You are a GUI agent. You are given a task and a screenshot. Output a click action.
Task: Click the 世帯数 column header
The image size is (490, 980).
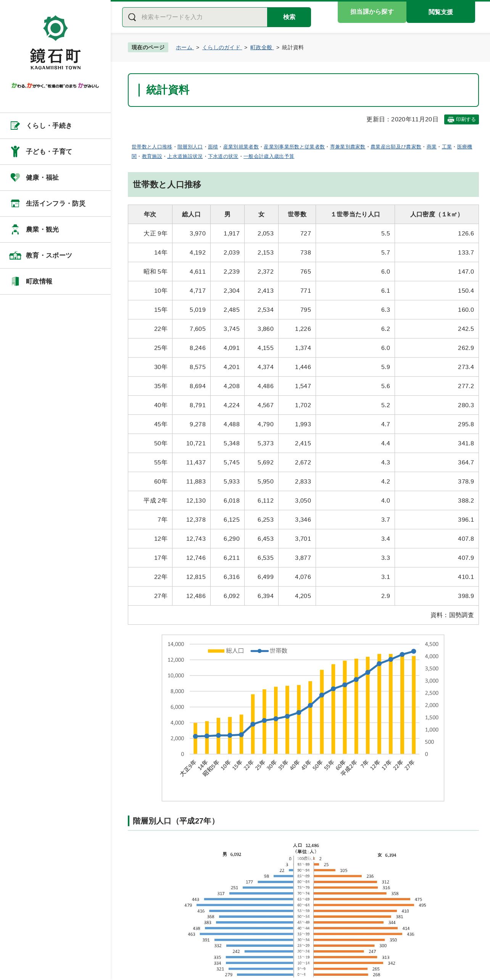297,214
